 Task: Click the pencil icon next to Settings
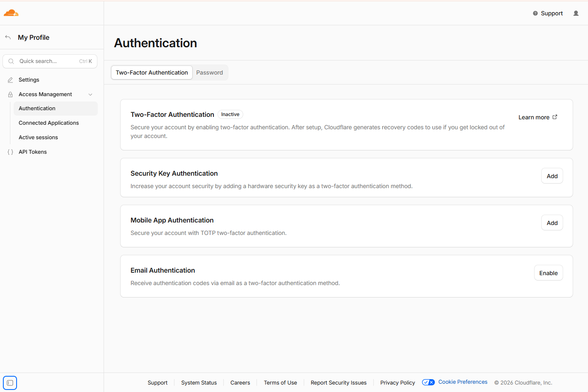(x=10, y=80)
